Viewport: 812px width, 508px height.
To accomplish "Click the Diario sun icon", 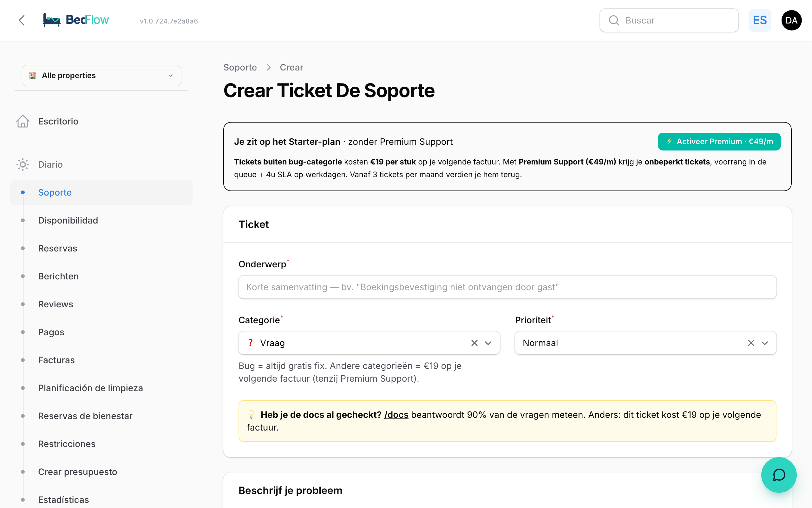I will coord(23,164).
